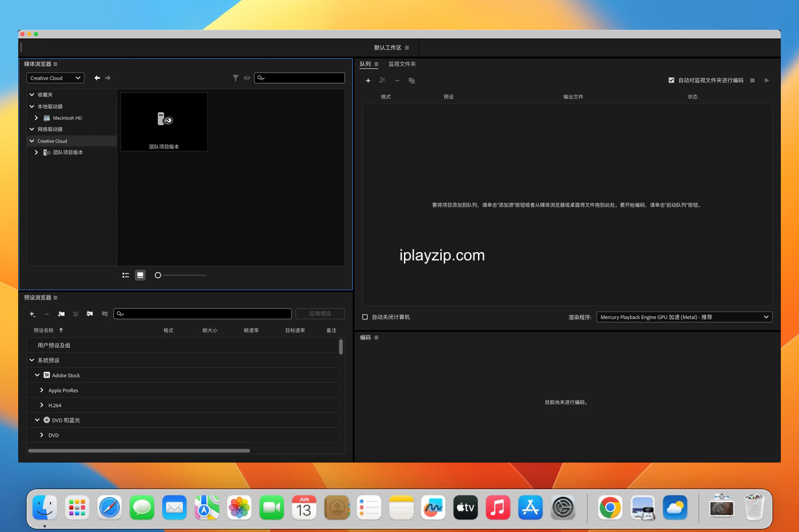Select the 用户预设及组 row
The height and width of the screenshot is (532, 799).
(x=182, y=345)
